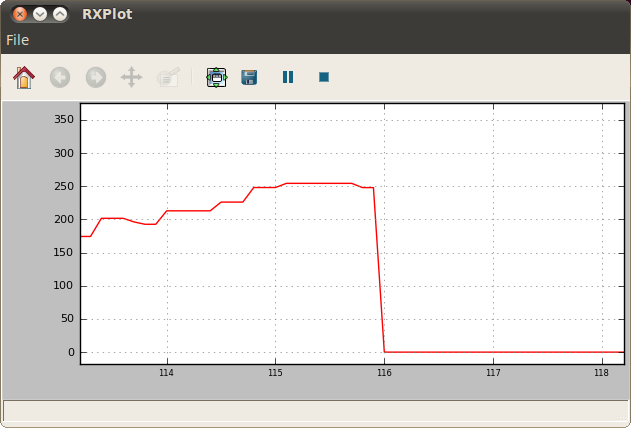Click the y-axis tick label 100

click(65, 286)
